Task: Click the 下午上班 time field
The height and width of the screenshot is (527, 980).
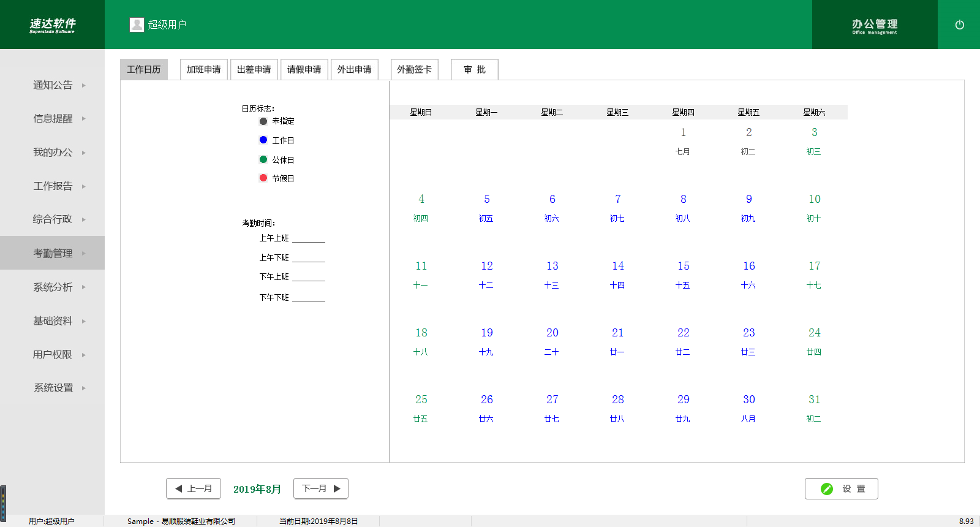Action: (309, 277)
